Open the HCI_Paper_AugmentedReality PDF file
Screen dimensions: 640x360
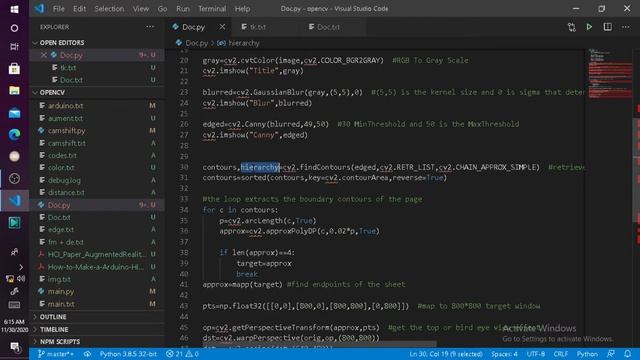click(x=97, y=254)
